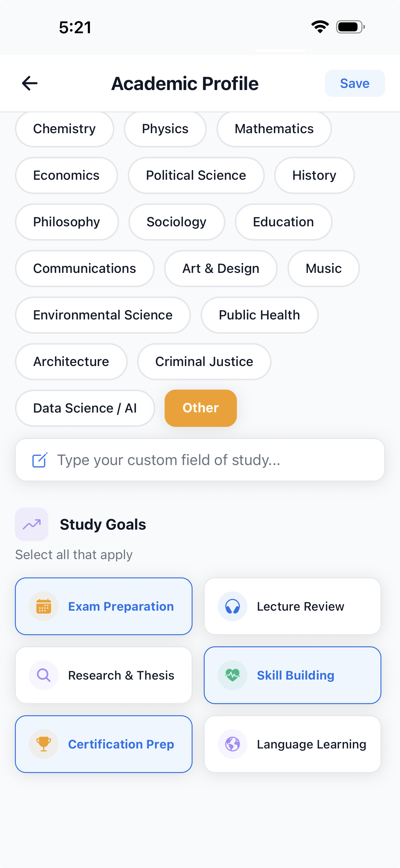Choose the Data Science / AI chip
The image size is (400, 868).
pos(85,408)
